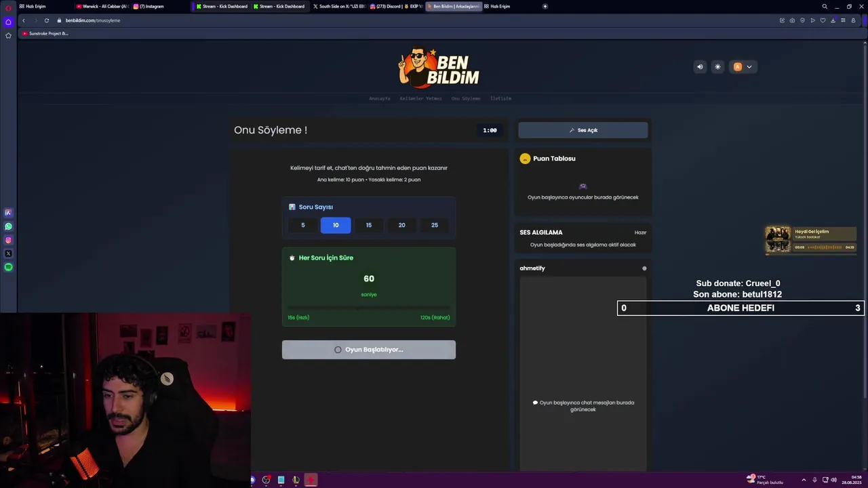
Task: Open the Aria AI sidebar icon
Action: (x=8, y=213)
